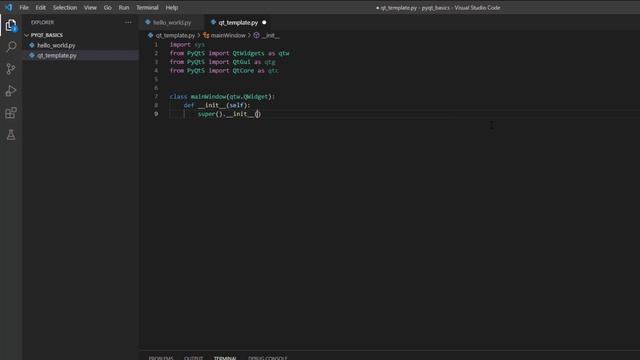Open the Selection menu

(x=64, y=7)
